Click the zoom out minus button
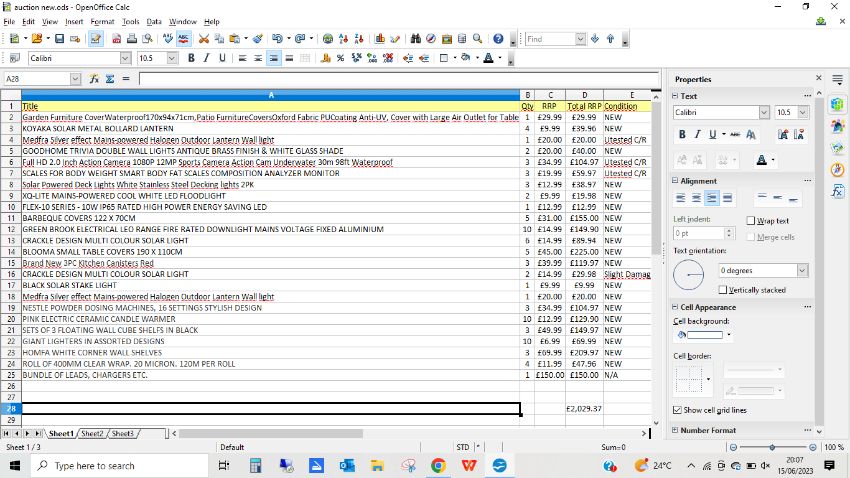The image size is (850, 478). point(733,447)
